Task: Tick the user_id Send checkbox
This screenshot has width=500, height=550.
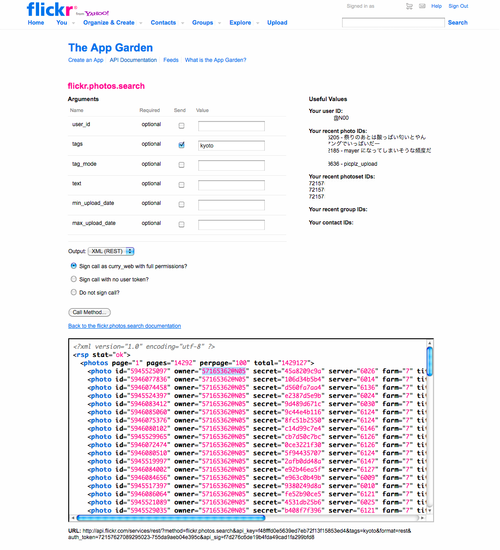Action: coord(181,126)
